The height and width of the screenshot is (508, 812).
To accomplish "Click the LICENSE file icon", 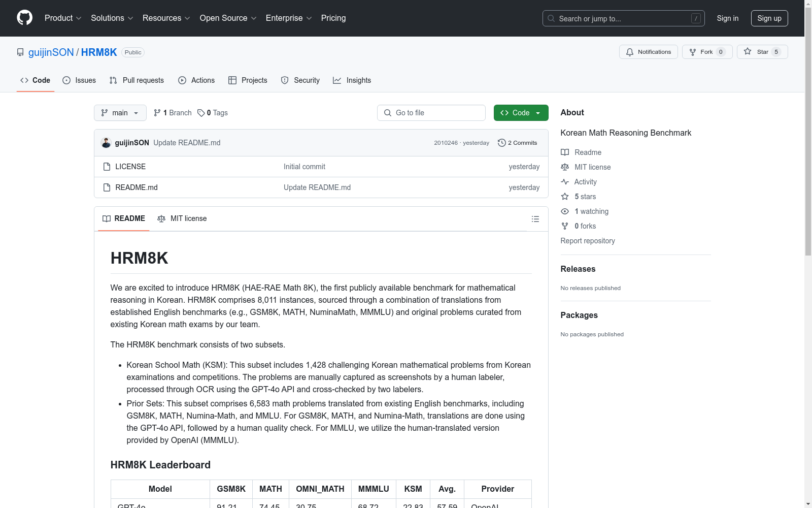I will pyautogui.click(x=107, y=167).
